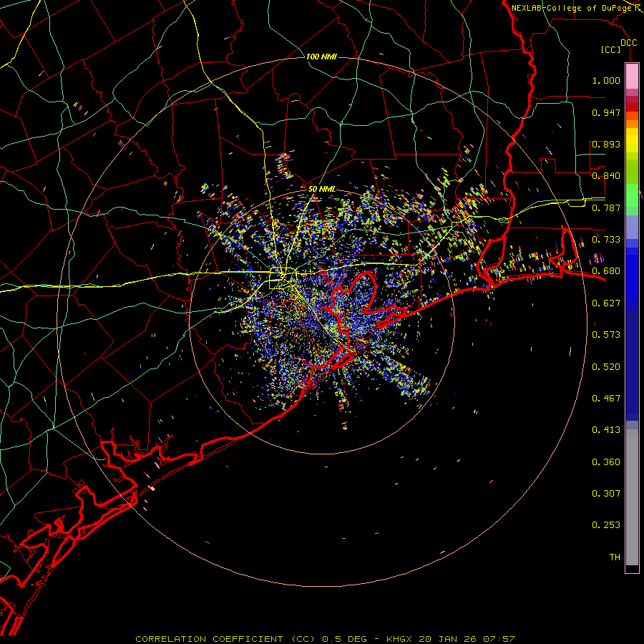This screenshot has width=644, height=644.
Task: Click the "DCC" label above the color scale
Action: (629, 43)
